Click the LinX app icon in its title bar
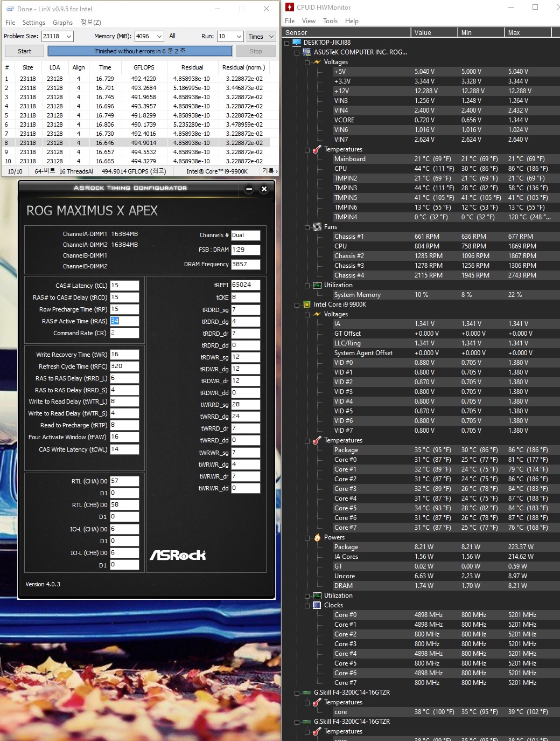Viewport: 560px width, 741px height. pos(10,9)
